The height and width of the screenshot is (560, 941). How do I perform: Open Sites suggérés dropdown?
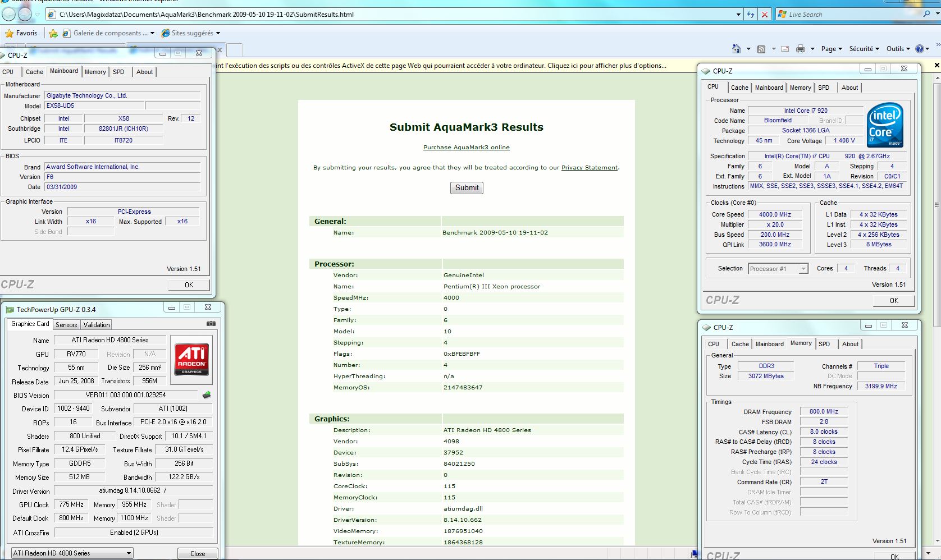point(218,33)
